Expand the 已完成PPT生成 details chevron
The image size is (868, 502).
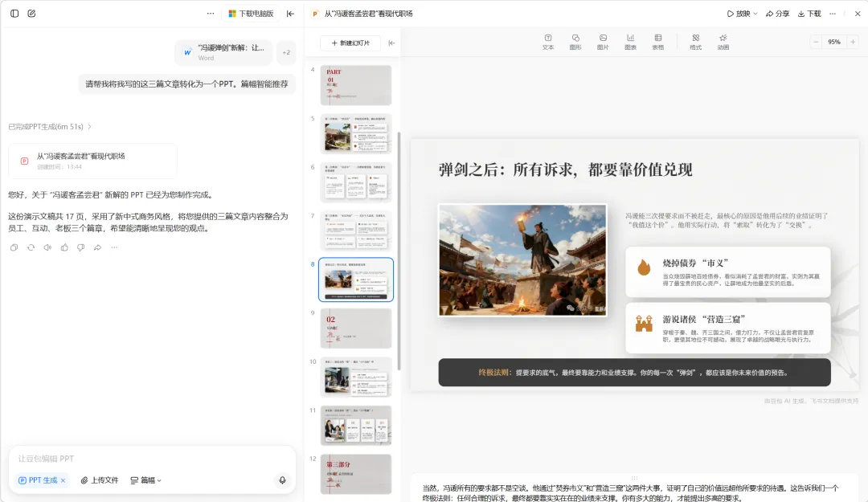pos(90,127)
